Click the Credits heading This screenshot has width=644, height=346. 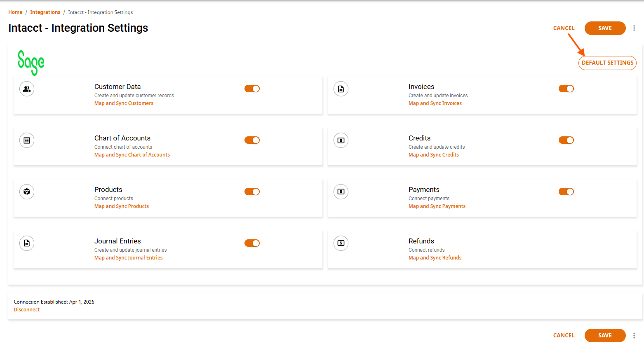[420, 138]
